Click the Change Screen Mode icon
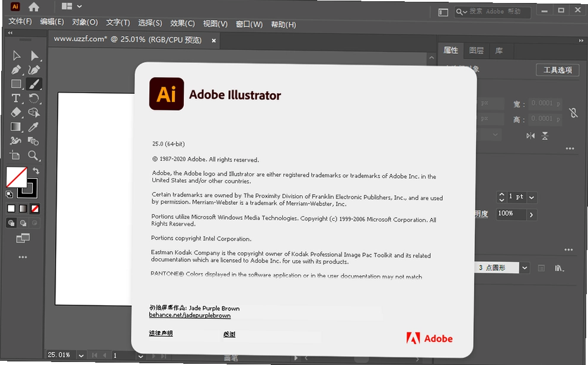Image resolution: width=588 pixels, height=365 pixels. pyautogui.click(x=23, y=238)
